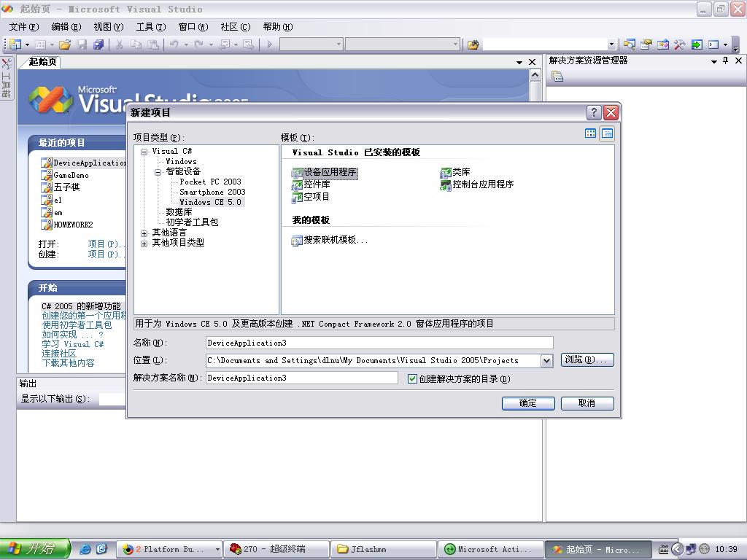Click the 名称 name input field
The width and height of the screenshot is (747, 560).
379,343
